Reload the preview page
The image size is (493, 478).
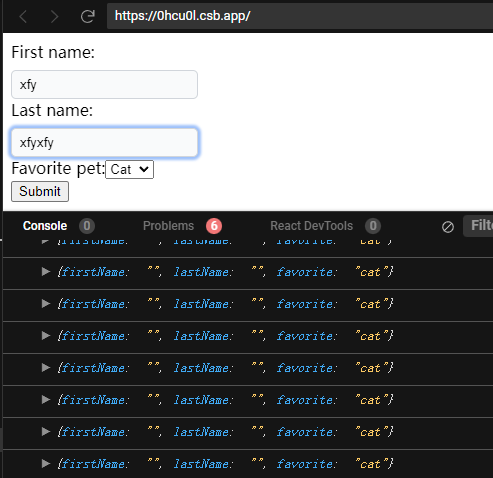(88, 16)
